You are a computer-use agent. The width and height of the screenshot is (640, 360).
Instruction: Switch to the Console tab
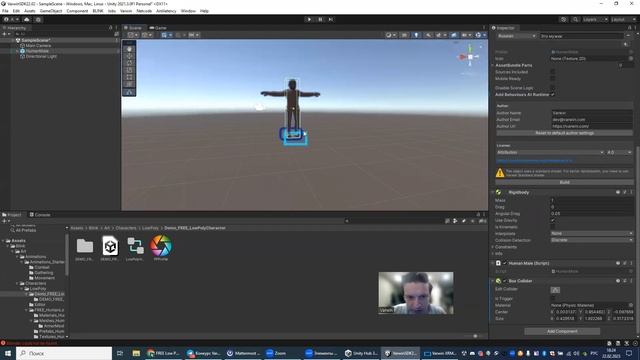click(40, 215)
